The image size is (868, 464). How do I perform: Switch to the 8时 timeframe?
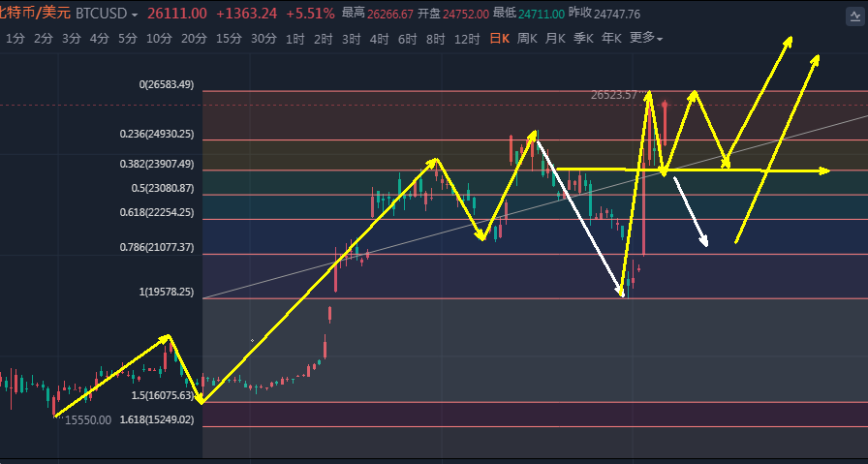436,39
